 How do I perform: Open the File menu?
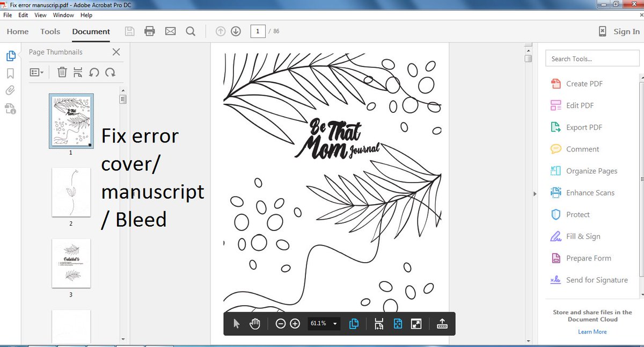tap(8, 15)
